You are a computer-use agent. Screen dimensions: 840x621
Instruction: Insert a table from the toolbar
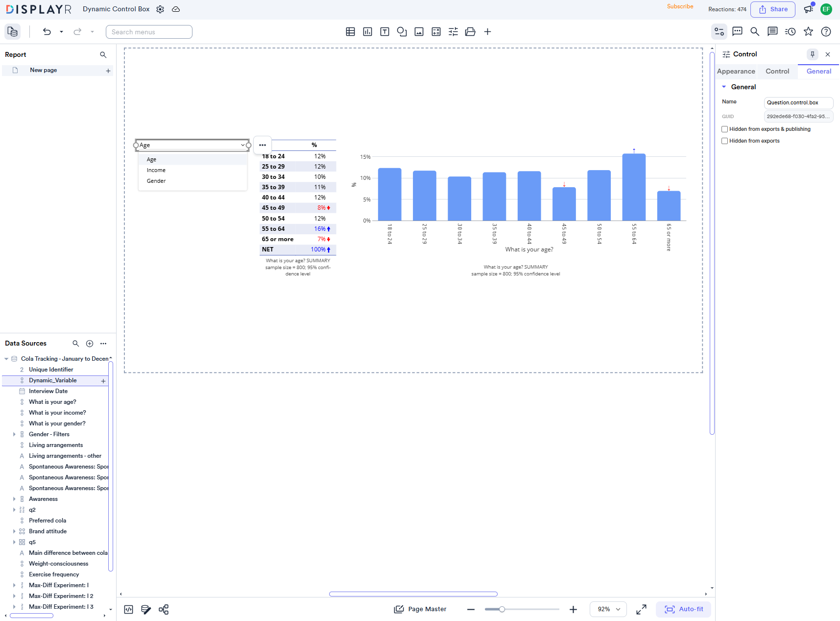pyautogui.click(x=350, y=32)
